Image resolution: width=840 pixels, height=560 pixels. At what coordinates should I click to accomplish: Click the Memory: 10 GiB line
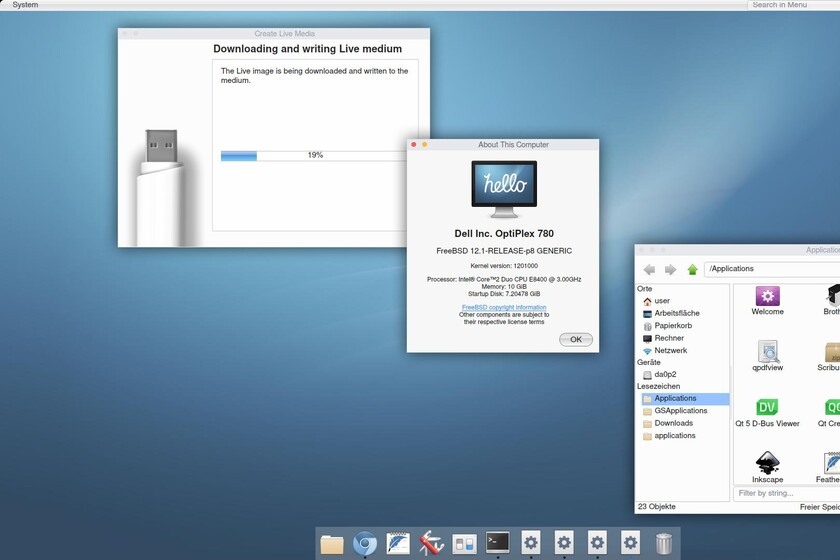[x=504, y=287]
